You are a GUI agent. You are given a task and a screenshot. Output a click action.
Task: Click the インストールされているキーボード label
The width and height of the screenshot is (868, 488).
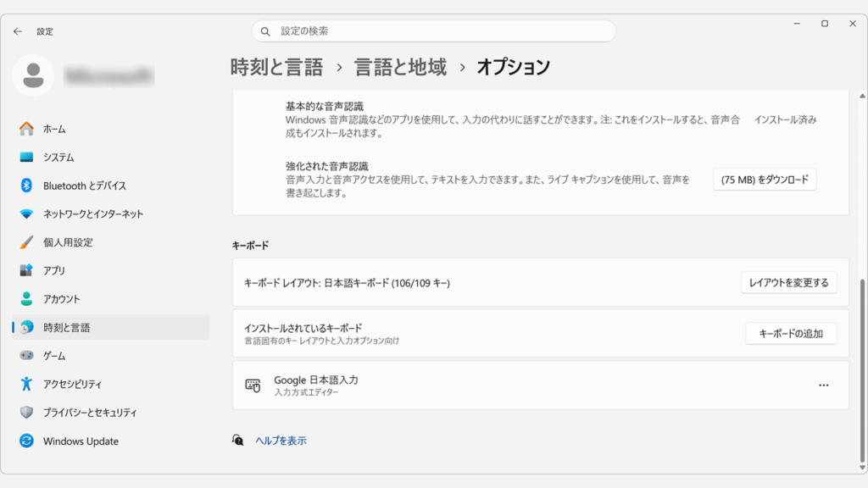click(x=303, y=328)
